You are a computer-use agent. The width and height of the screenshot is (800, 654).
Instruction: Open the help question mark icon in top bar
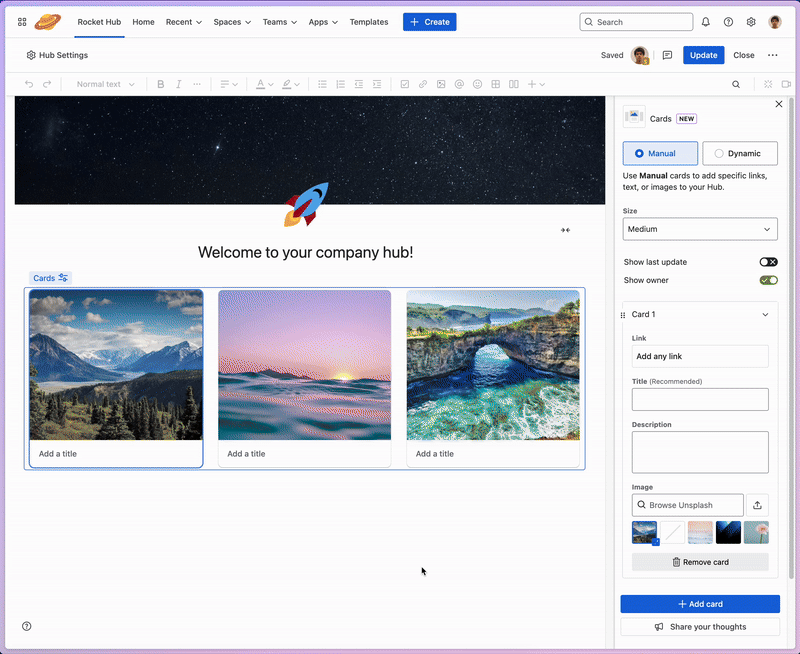728,22
